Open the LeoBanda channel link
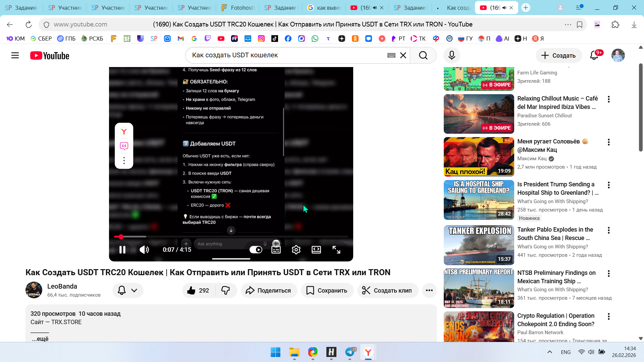The height and width of the screenshot is (362, 644). coord(62,286)
